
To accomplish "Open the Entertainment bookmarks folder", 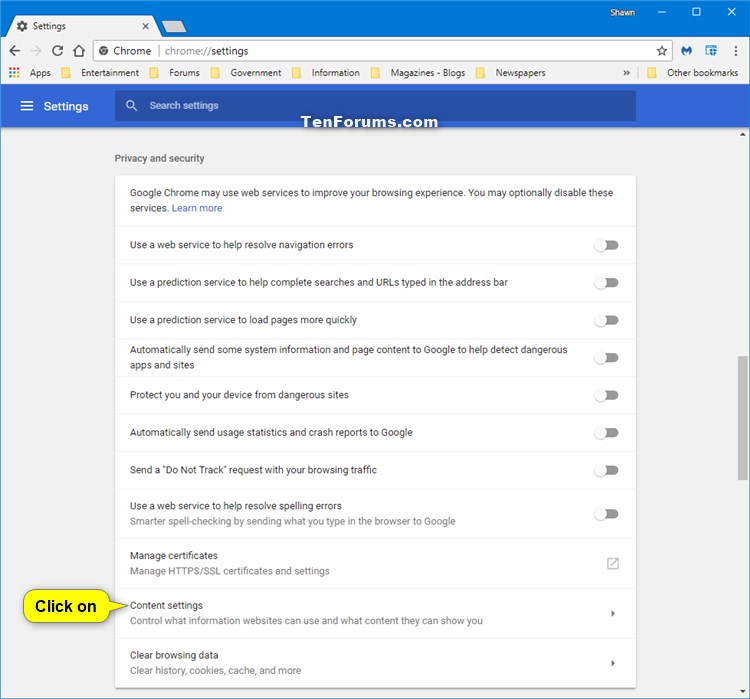I will [x=100, y=73].
